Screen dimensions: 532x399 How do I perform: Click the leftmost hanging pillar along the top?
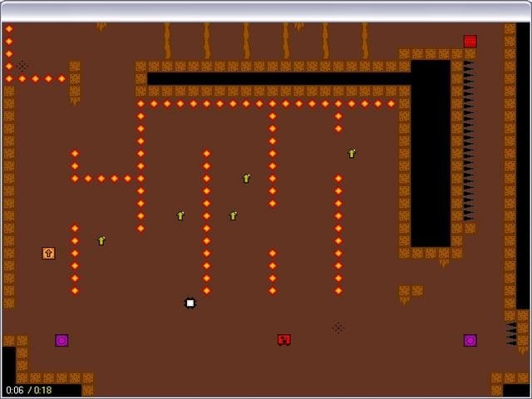tap(167, 40)
